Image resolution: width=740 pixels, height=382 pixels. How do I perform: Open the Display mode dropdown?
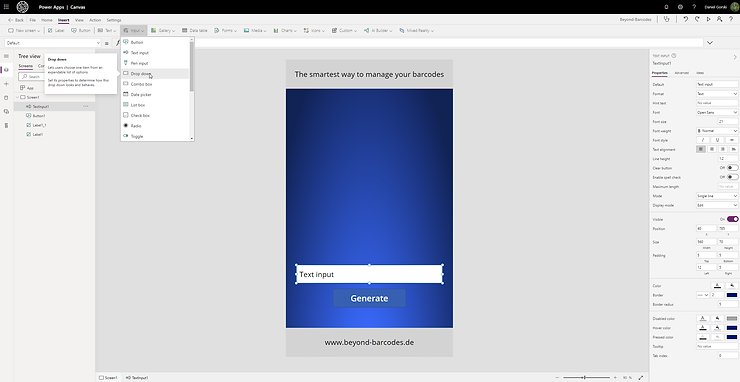[x=717, y=205]
